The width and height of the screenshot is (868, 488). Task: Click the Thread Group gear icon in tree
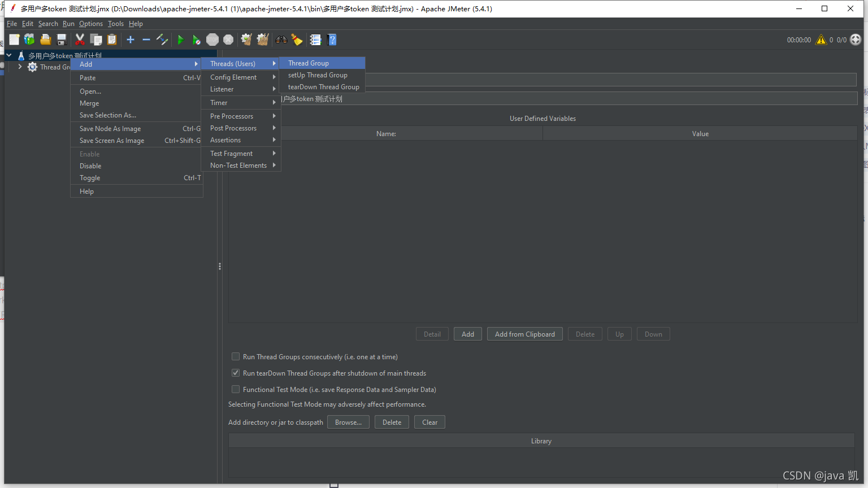point(32,67)
